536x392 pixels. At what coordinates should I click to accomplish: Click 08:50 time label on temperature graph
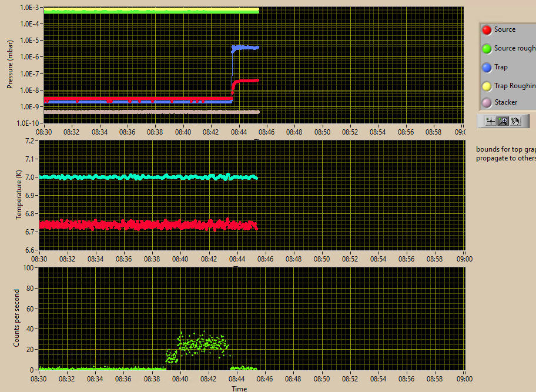pos(321,259)
